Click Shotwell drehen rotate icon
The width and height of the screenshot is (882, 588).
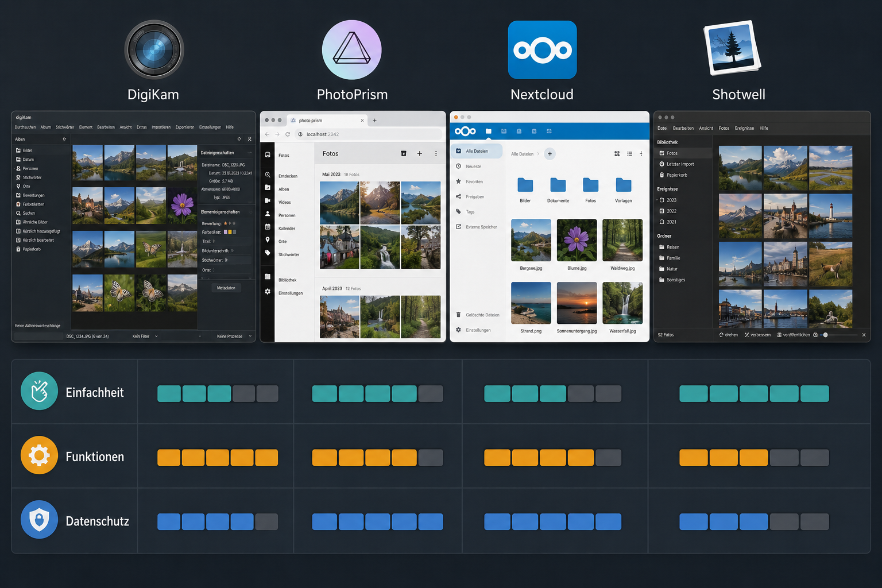tap(721, 335)
